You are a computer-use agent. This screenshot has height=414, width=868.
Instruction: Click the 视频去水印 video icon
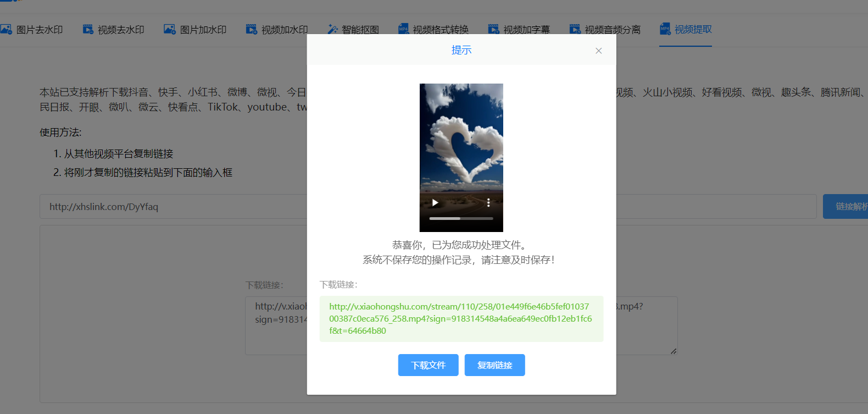tap(88, 29)
